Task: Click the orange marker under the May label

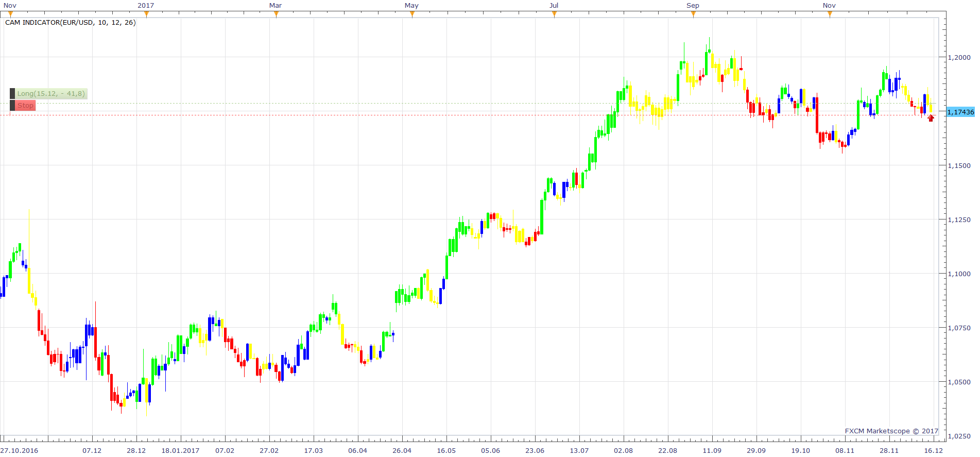Action: 412,14
